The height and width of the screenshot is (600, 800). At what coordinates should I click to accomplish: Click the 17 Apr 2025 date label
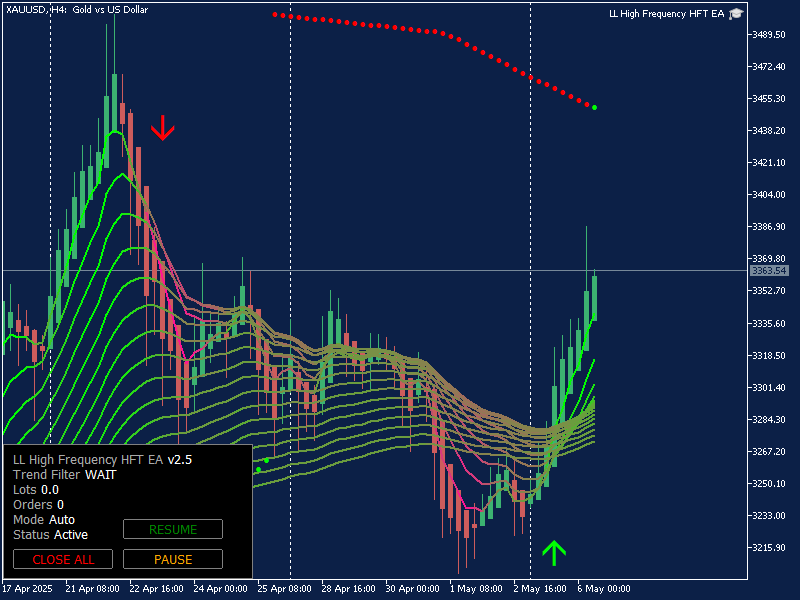point(28,588)
